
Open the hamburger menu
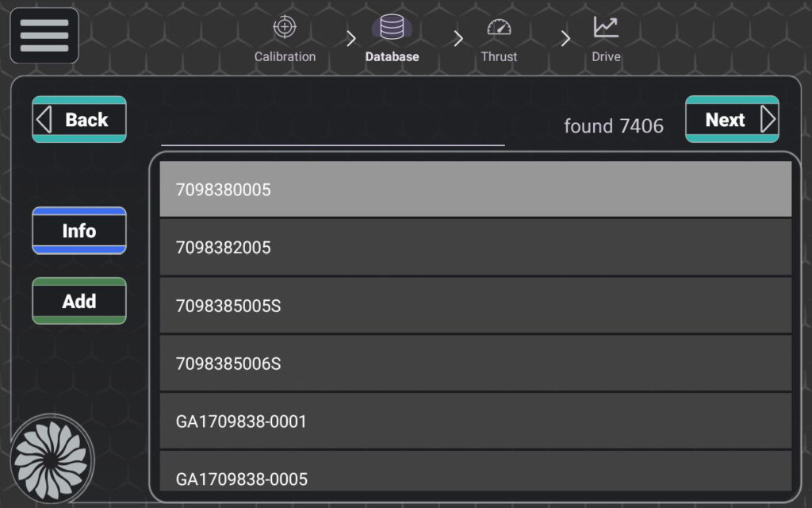point(44,36)
